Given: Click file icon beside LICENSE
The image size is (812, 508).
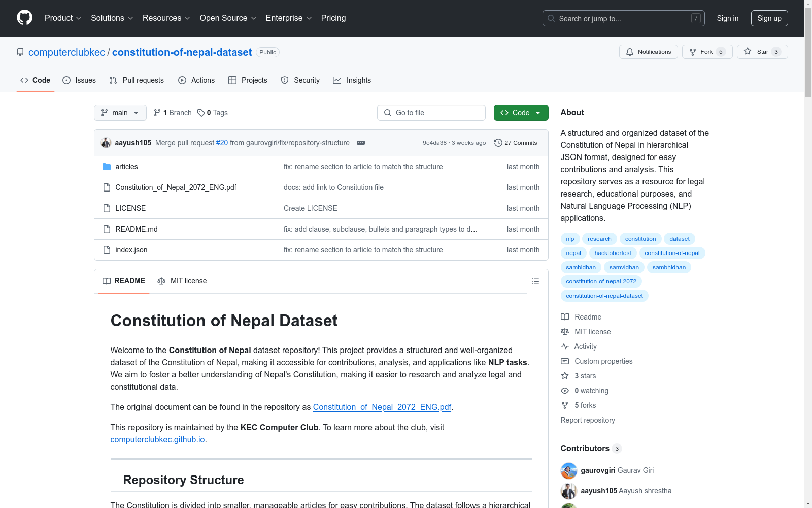Looking at the screenshot, I should point(107,208).
